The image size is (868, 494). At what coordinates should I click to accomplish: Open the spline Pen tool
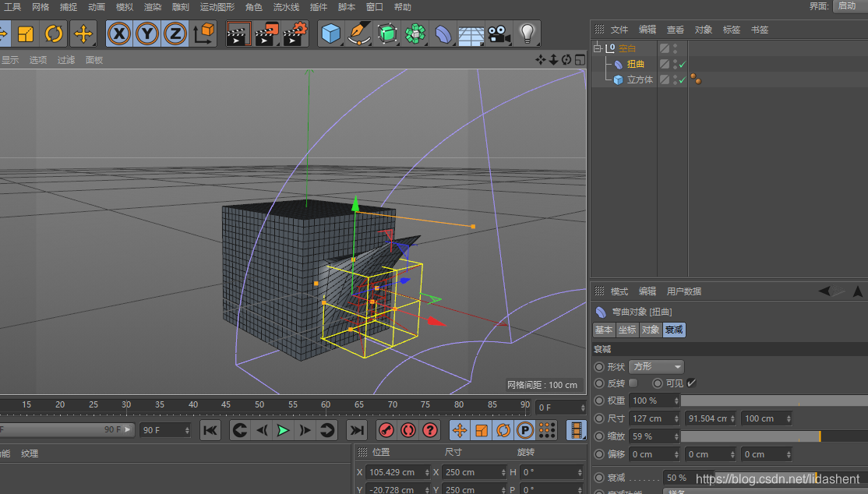[x=358, y=34]
